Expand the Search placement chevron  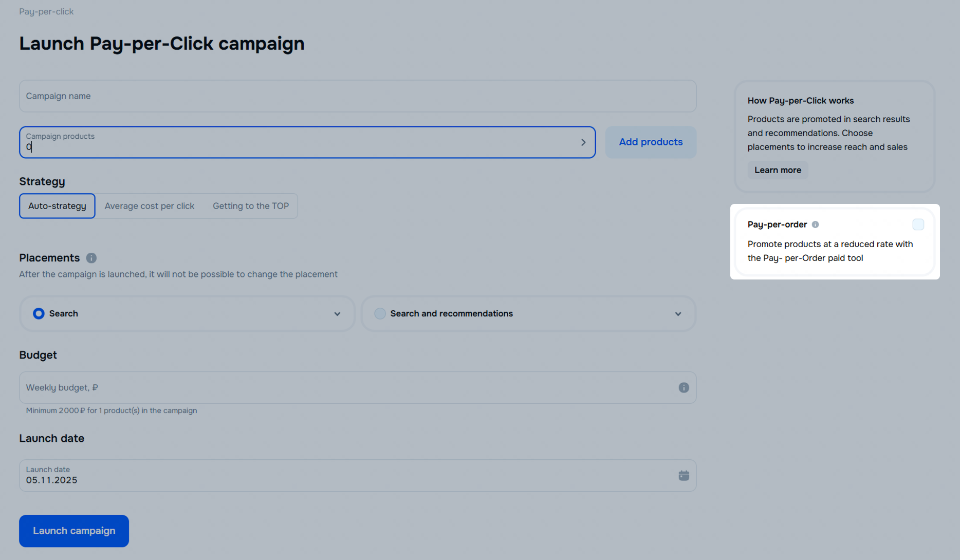[337, 314]
